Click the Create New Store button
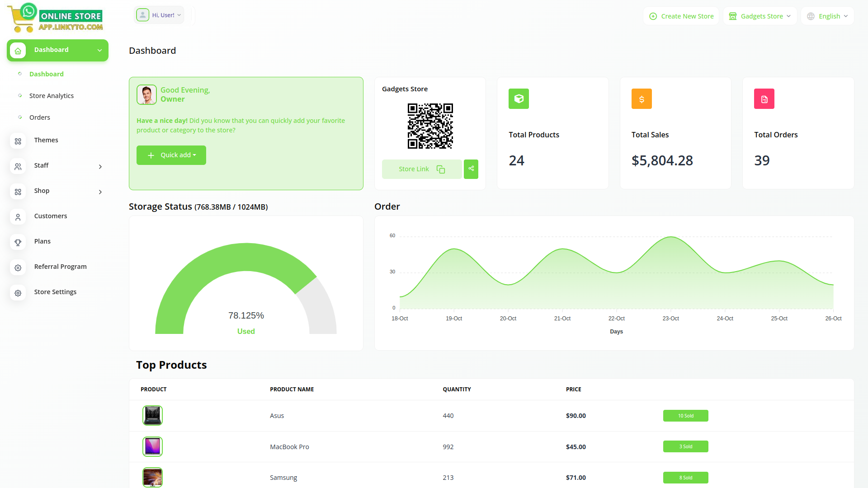This screenshot has height=488, width=868. point(681,16)
